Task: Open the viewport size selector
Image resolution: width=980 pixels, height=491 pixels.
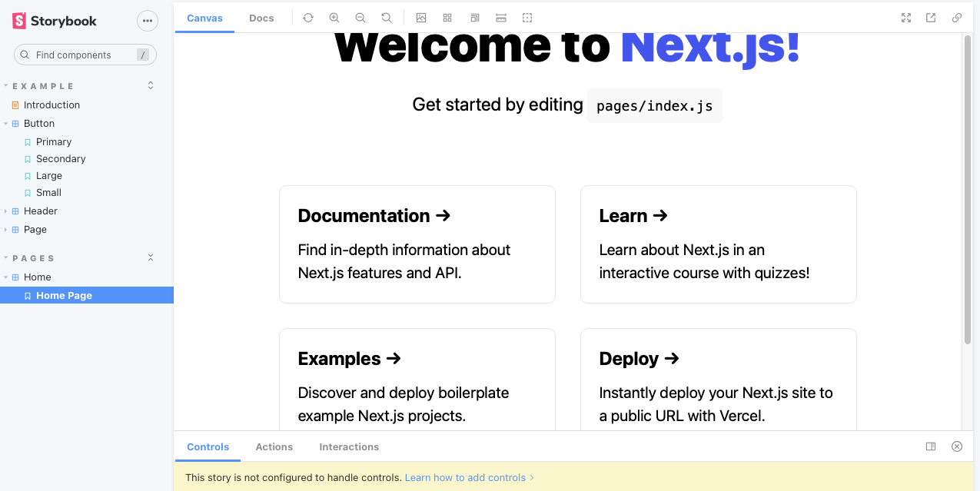Action: 475,18
